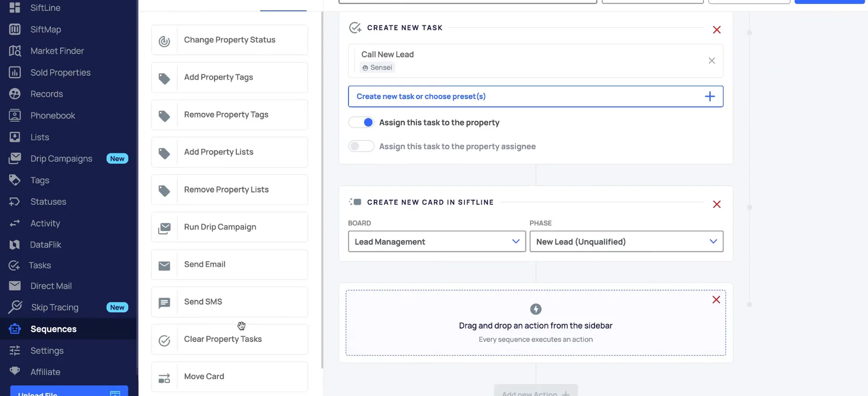This screenshot has height=396, width=868.
Task: Click the Tags icon in sidebar
Action: (x=15, y=180)
